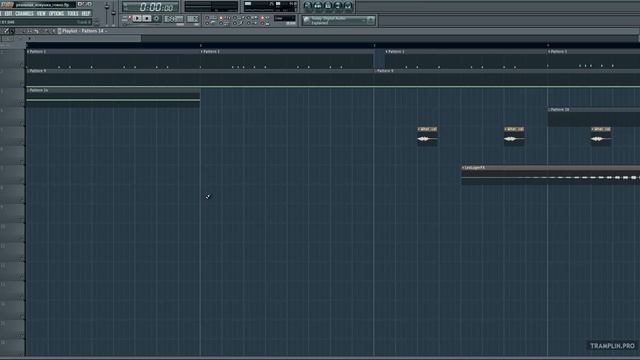Select the brown automation clip header

point(551,168)
